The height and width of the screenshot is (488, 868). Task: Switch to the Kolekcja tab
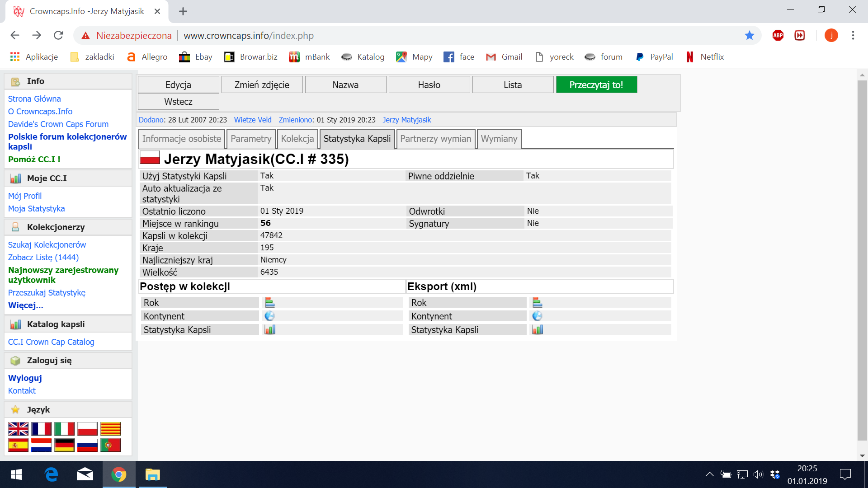coord(297,139)
